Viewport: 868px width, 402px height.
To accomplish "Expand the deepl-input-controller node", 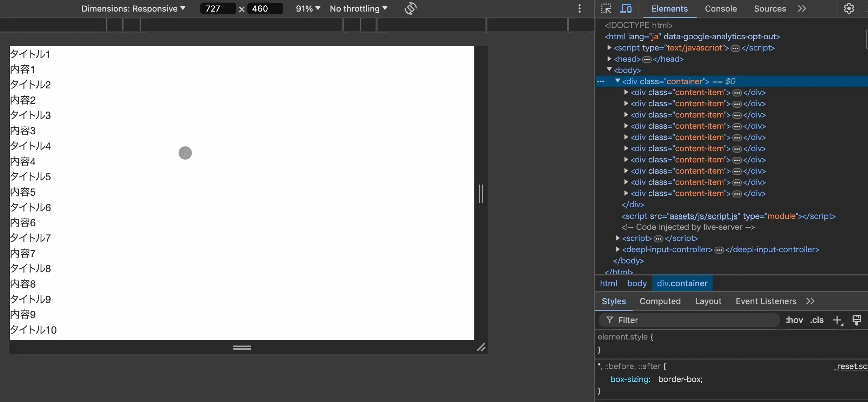I will (x=617, y=249).
